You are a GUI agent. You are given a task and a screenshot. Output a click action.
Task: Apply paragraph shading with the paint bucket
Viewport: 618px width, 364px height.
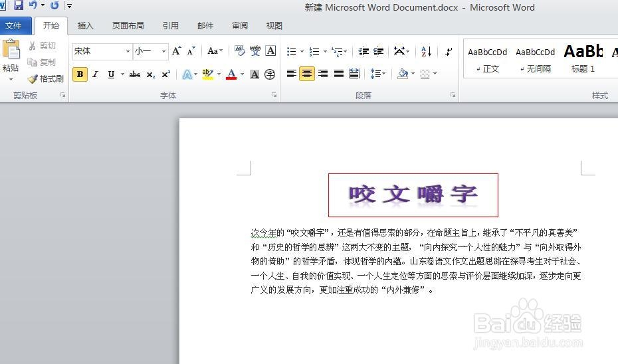coord(403,74)
